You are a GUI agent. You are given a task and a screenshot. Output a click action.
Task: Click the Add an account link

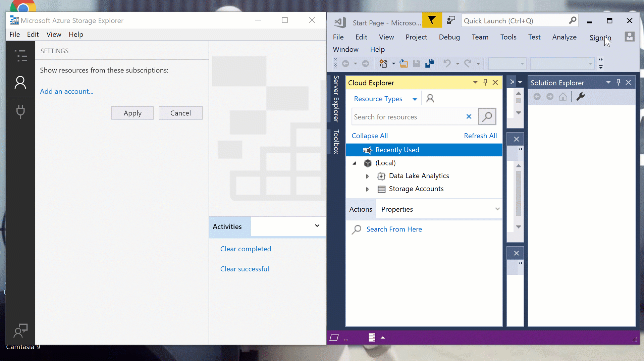(x=67, y=92)
